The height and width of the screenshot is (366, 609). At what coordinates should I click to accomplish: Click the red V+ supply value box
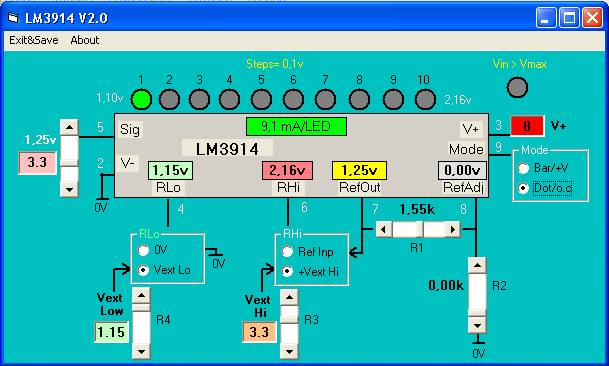pos(527,126)
